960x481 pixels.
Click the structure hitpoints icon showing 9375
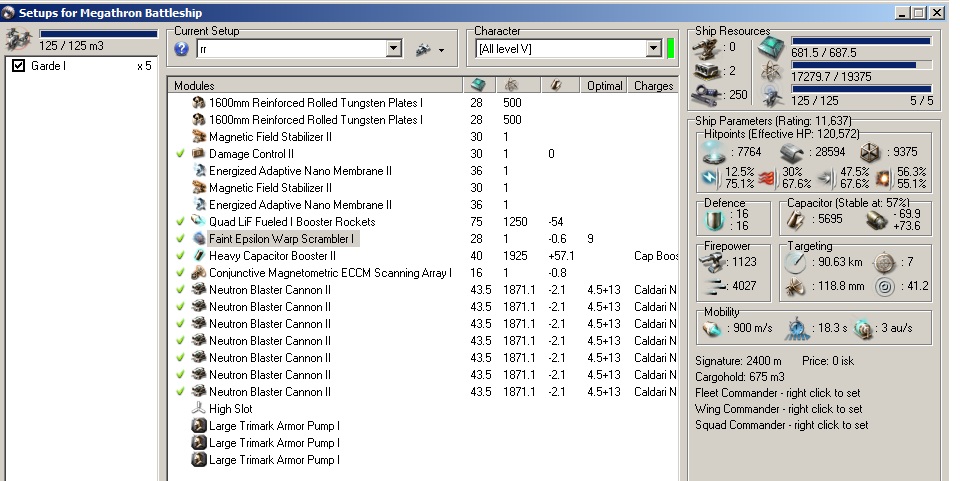pos(870,152)
